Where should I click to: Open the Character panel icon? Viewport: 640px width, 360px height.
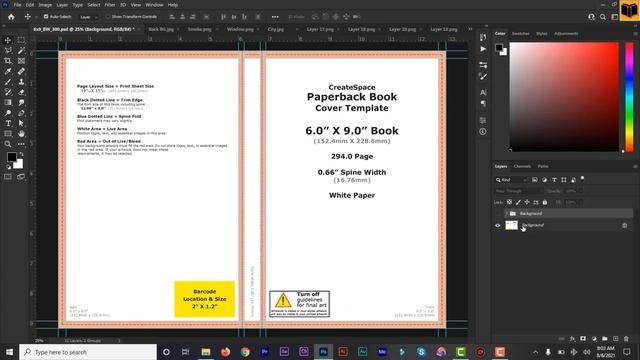click(x=483, y=93)
